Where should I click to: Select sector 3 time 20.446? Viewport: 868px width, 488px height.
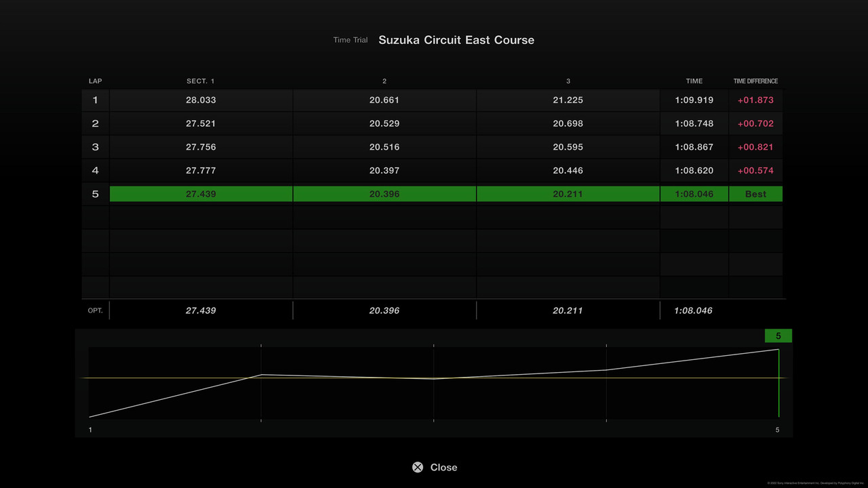tap(568, 170)
